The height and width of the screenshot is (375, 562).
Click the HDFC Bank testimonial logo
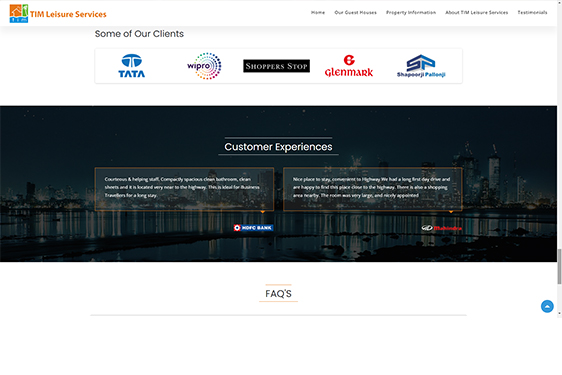(253, 228)
